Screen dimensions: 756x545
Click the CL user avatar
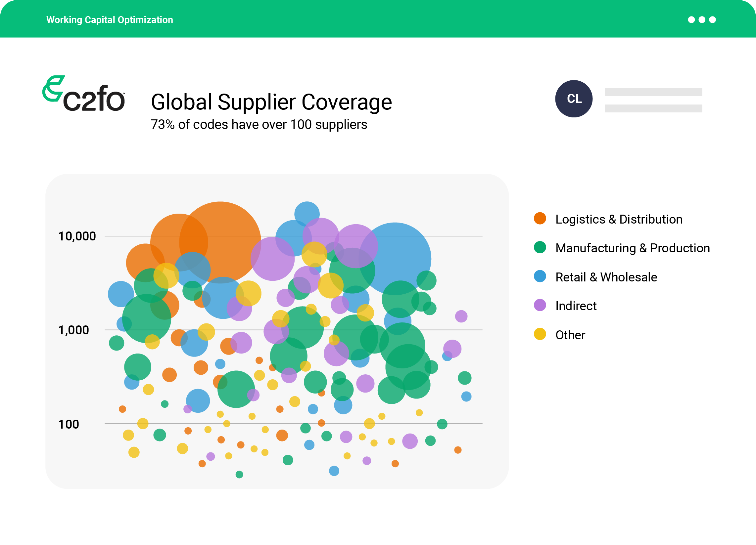coord(573,99)
